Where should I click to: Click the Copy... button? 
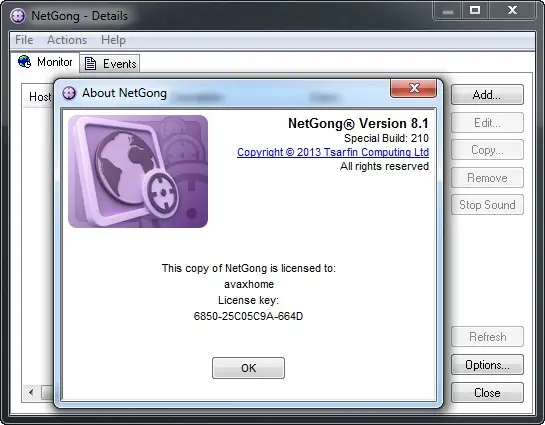click(x=487, y=150)
